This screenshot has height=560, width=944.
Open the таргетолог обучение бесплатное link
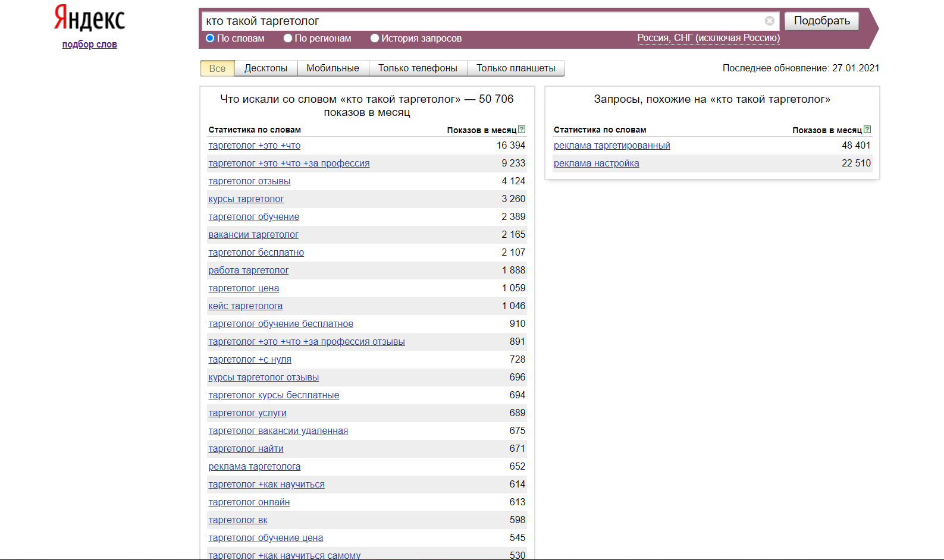[281, 324]
